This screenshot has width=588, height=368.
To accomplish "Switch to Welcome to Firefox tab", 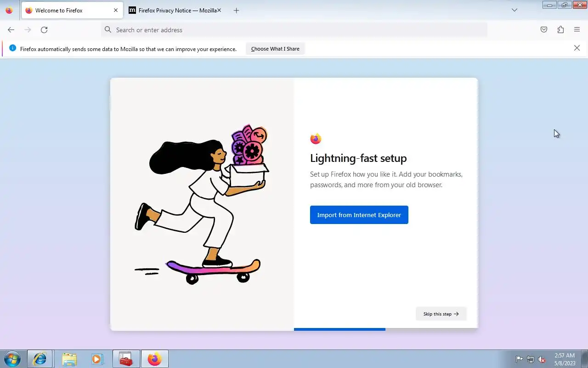I will tap(72, 10).
